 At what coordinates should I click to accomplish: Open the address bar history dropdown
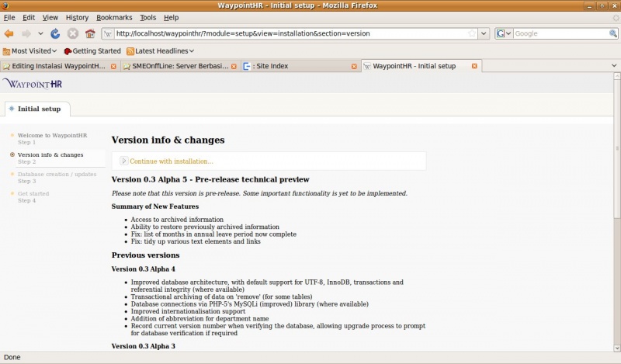tap(484, 33)
